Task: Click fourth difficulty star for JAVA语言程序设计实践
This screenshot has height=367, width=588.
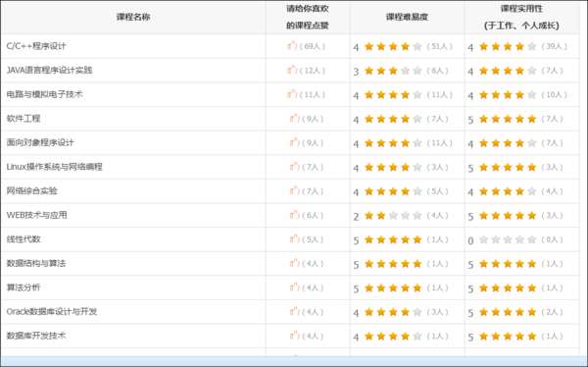Action: (x=406, y=71)
